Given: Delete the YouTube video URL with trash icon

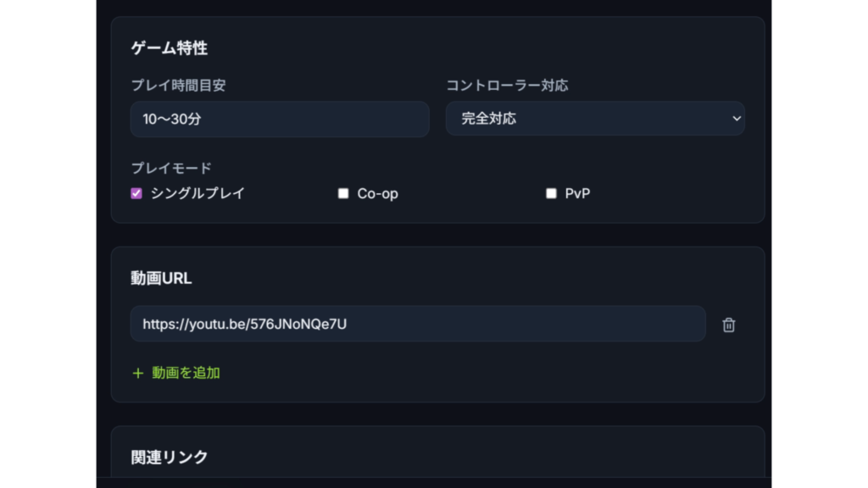Looking at the screenshot, I should point(728,324).
